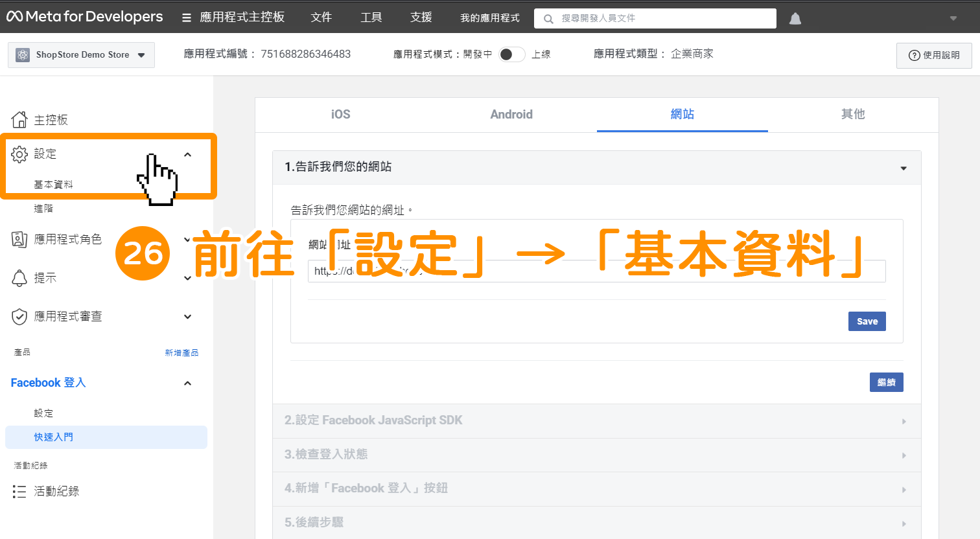Image resolution: width=980 pixels, height=539 pixels.
Task: Expand step 4.新增「Facebook 登入」按鈕
Action: (x=597, y=489)
